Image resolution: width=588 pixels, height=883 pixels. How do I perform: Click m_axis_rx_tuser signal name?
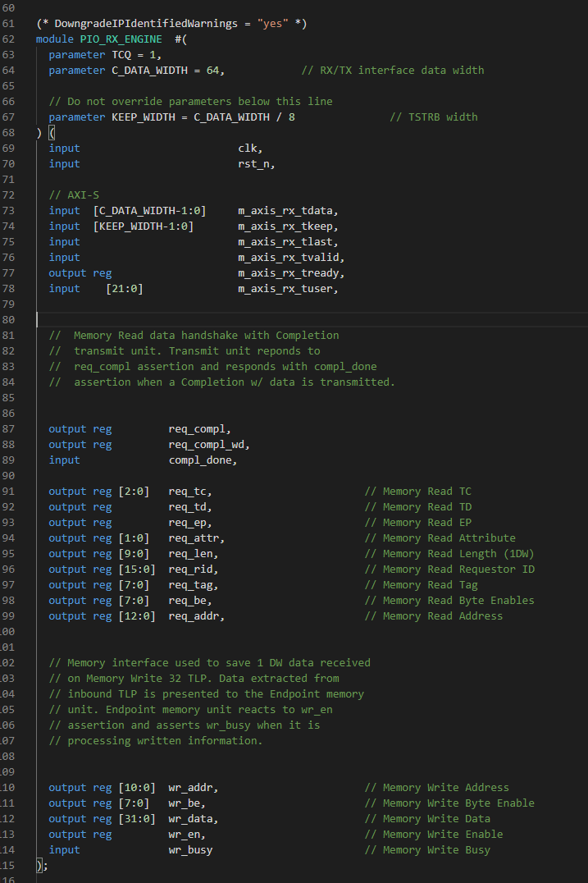click(x=285, y=288)
